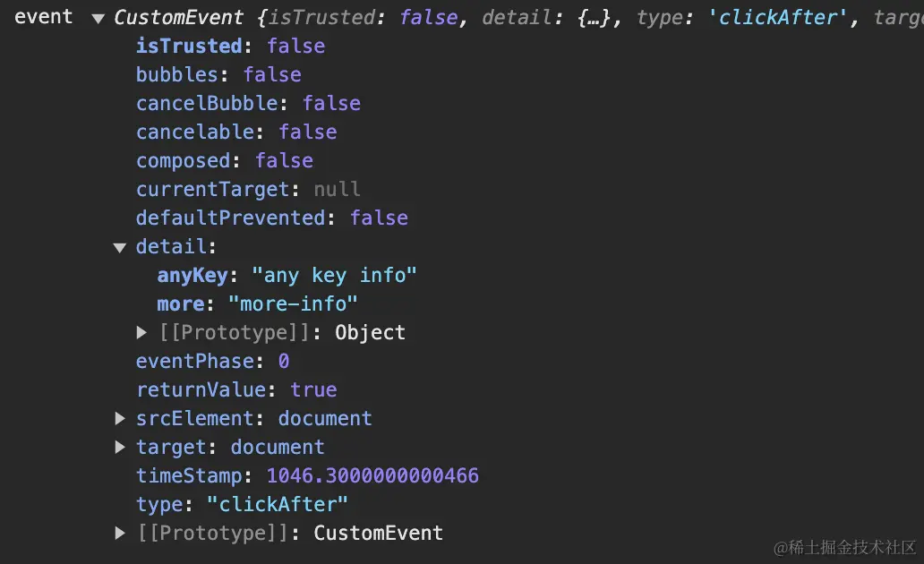Collapse the detail property

tap(120, 247)
